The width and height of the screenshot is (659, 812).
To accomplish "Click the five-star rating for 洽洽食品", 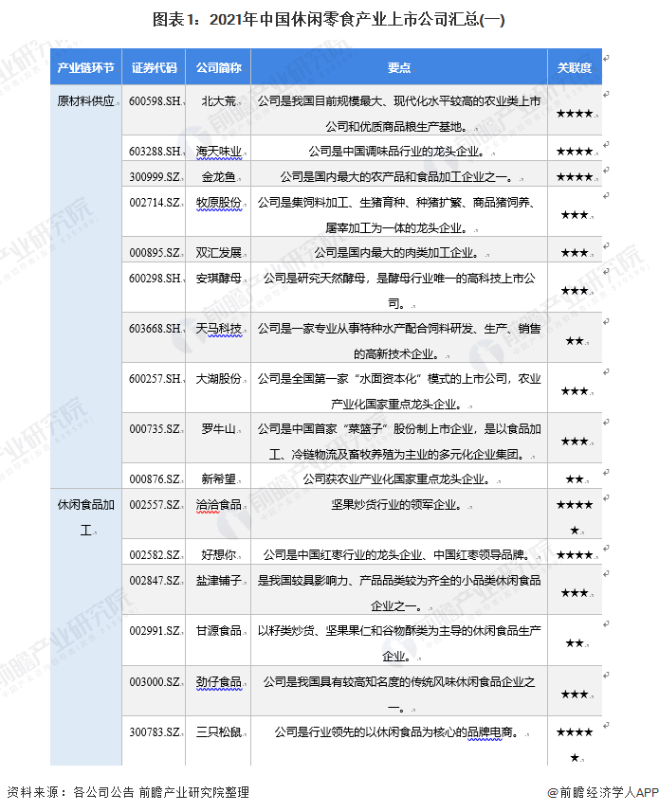I will [x=575, y=516].
